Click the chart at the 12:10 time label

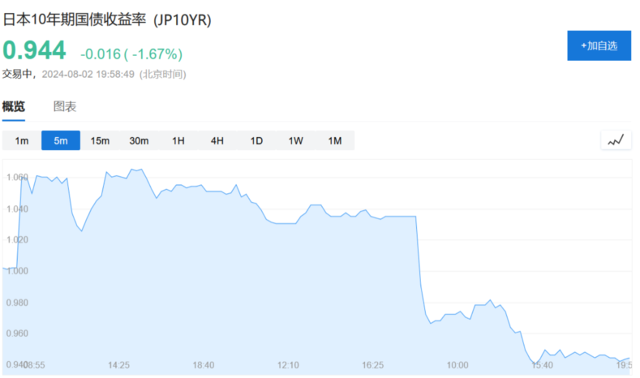click(x=288, y=365)
